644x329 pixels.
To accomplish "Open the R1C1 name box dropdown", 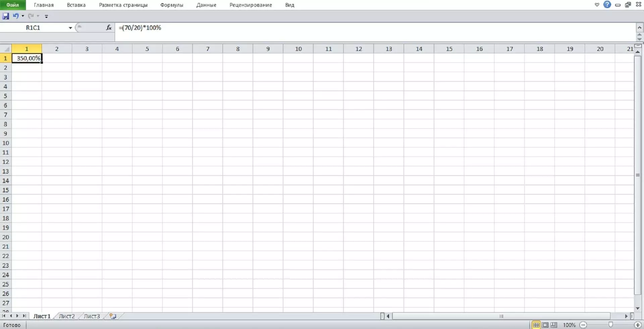I will click(70, 28).
